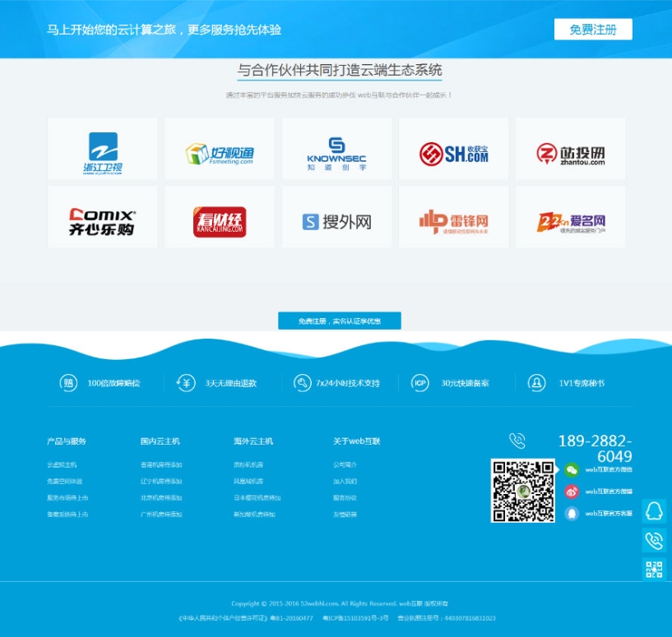Open the 友情链接 link
The width and height of the screenshot is (672, 637).
coord(345,515)
